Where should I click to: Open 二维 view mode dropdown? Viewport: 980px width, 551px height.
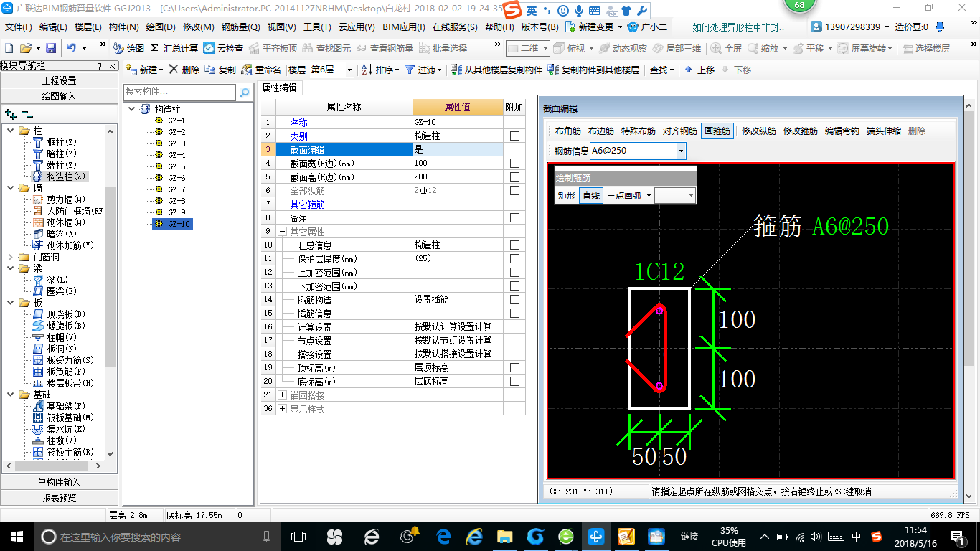pos(545,48)
